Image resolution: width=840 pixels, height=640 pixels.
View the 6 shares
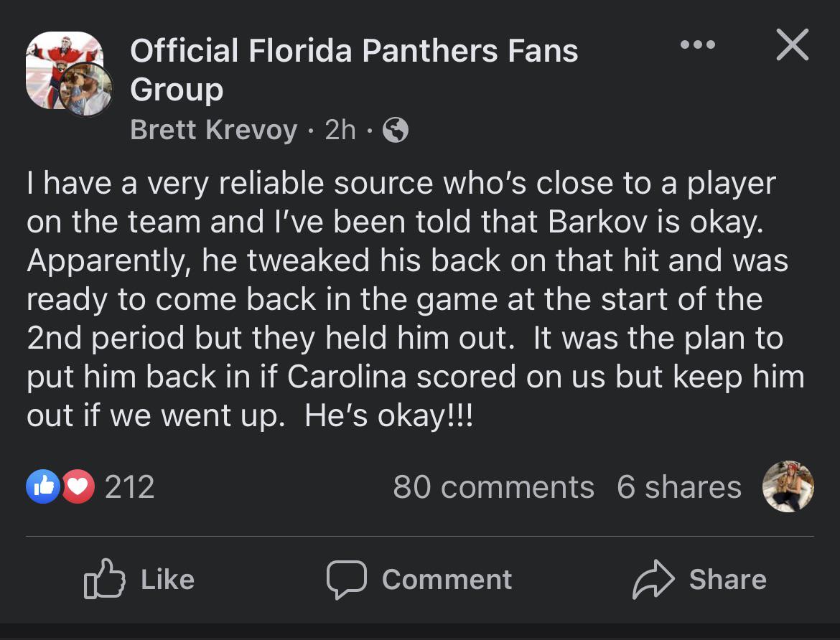coord(678,487)
